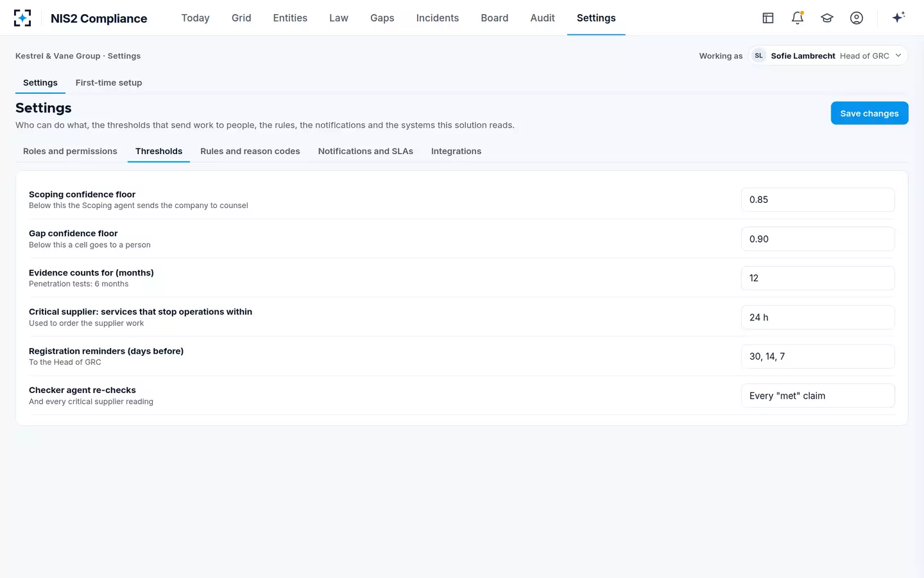Click the NIS2 Compliance app title

[x=99, y=19]
